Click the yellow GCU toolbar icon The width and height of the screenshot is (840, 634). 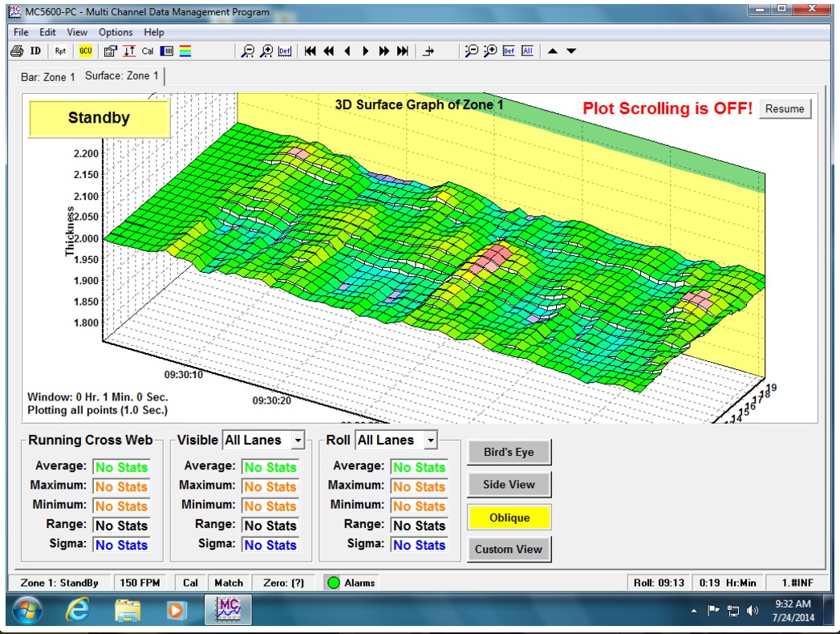tap(85, 51)
